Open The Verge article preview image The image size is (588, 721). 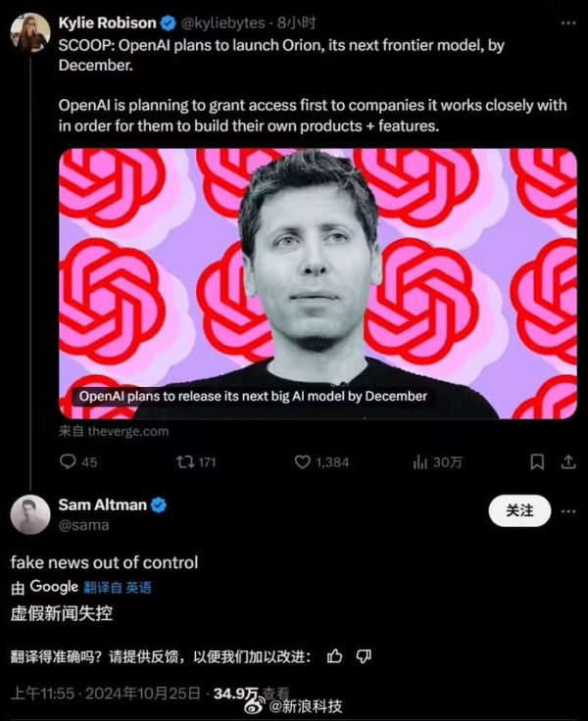318,284
